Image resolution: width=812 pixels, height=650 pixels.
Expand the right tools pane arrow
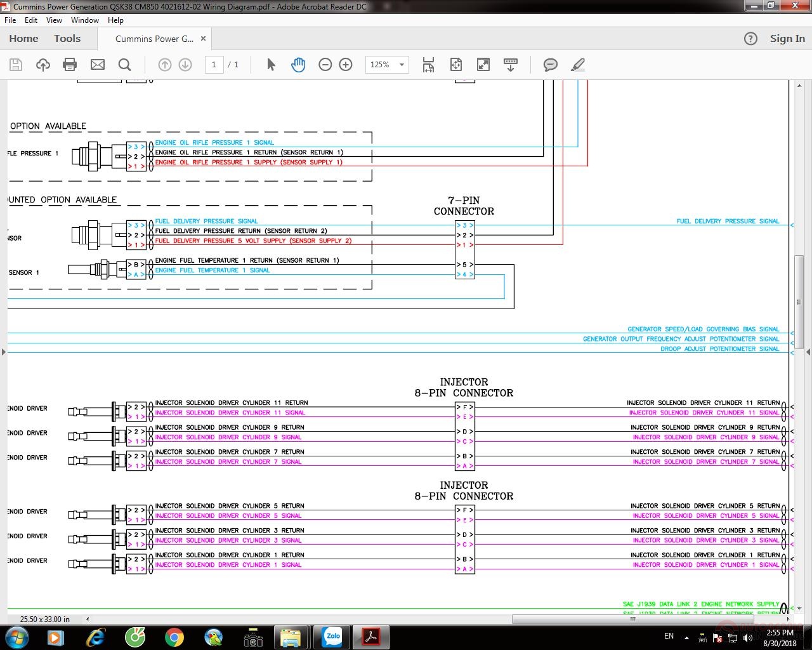click(808, 352)
